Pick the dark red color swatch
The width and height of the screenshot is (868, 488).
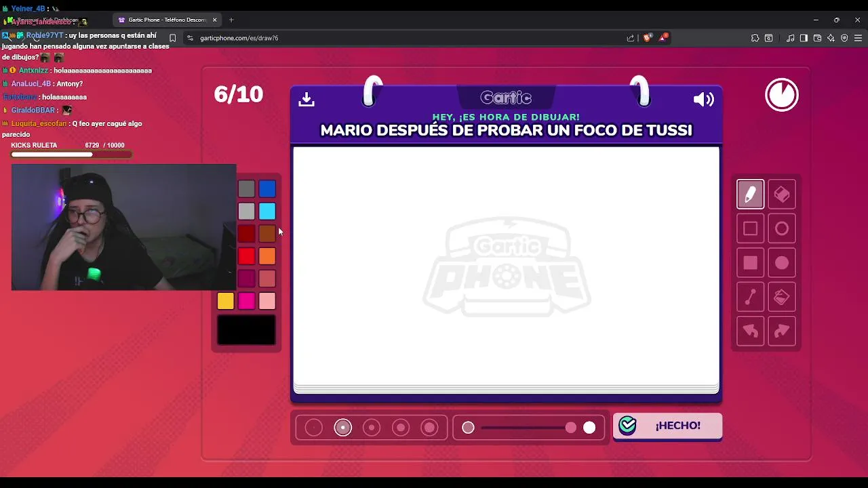246,234
